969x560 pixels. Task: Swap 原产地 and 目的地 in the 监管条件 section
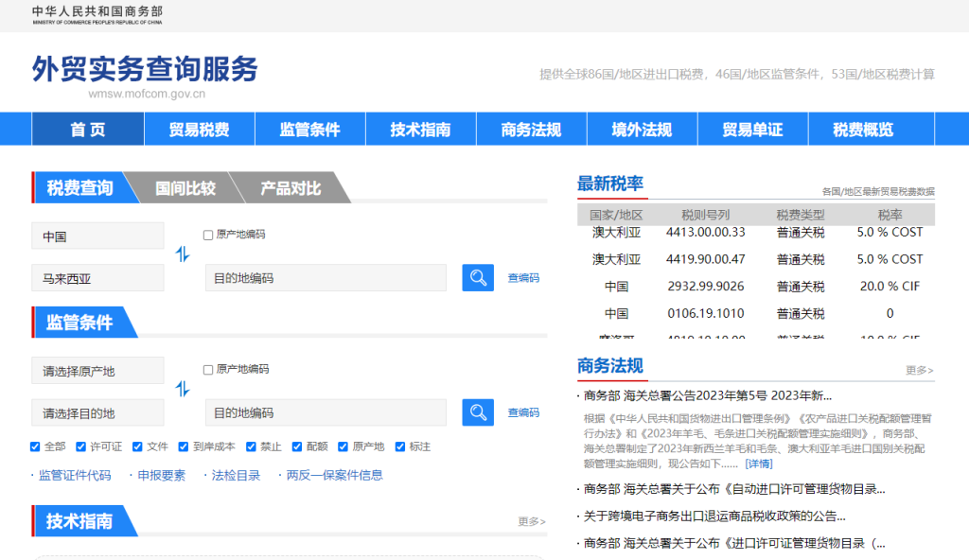[x=183, y=389]
